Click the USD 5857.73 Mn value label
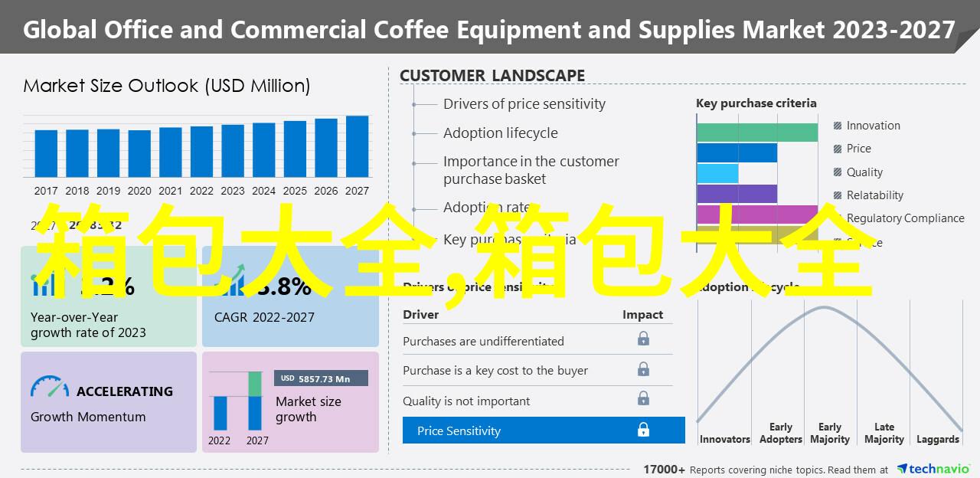This screenshot has width=980, height=478. coord(321,378)
